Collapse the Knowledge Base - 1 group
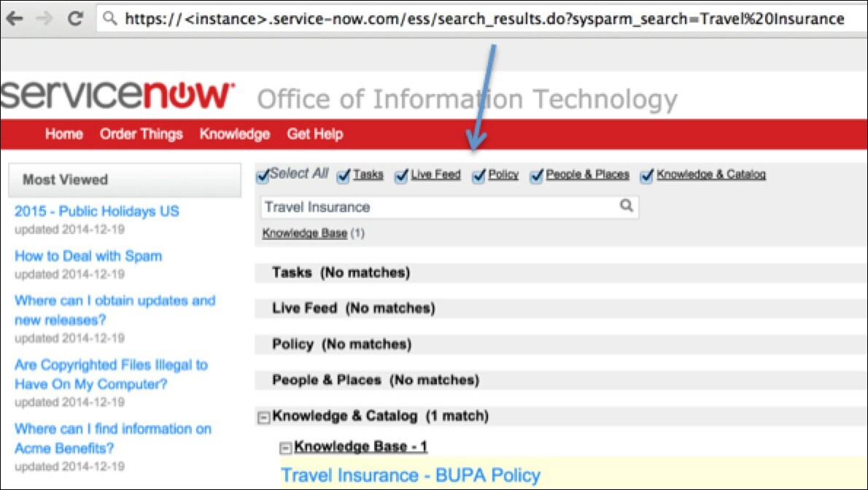This screenshot has height=490, width=868. (x=285, y=448)
